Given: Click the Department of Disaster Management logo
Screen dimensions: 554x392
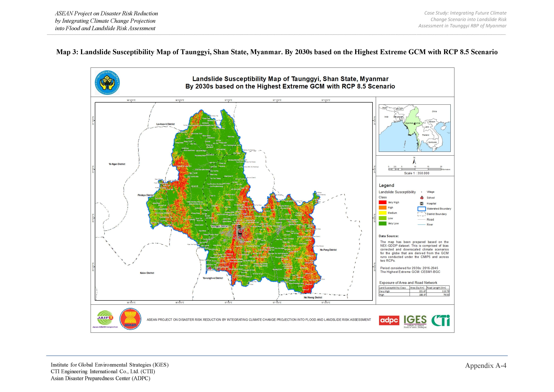Looking at the screenshot, I should click(107, 82).
